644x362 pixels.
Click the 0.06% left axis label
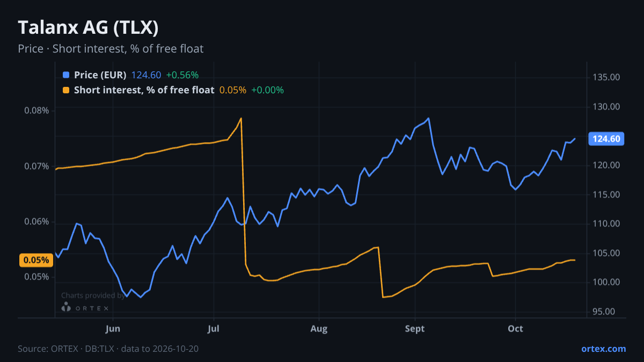coord(36,221)
